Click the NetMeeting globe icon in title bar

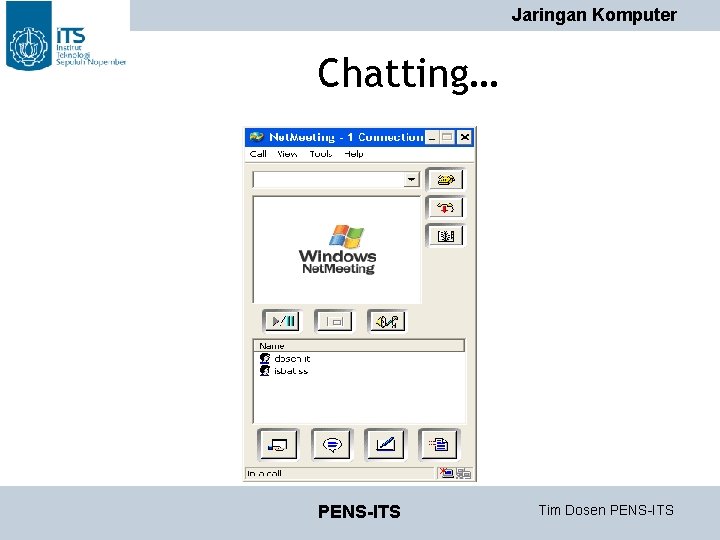click(x=257, y=137)
